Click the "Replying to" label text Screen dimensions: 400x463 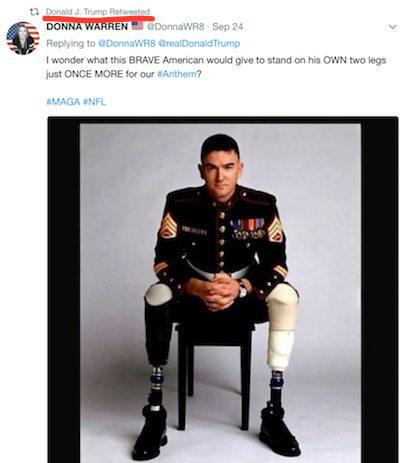pyautogui.click(x=70, y=43)
